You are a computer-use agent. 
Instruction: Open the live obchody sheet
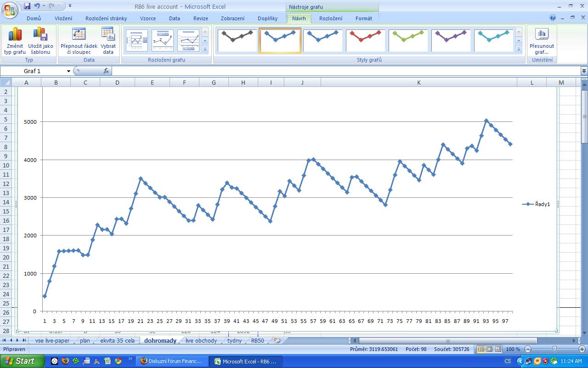(201, 341)
